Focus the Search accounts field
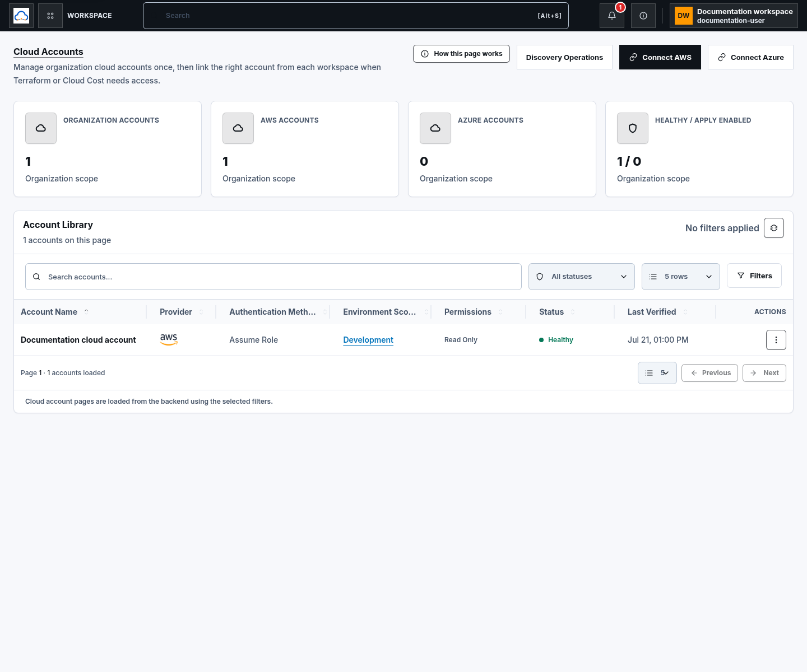This screenshot has width=807, height=672. (273, 277)
